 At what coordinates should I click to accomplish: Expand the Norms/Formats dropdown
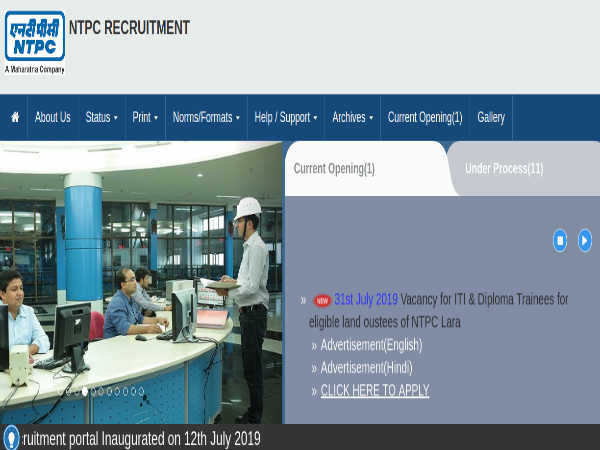(206, 117)
